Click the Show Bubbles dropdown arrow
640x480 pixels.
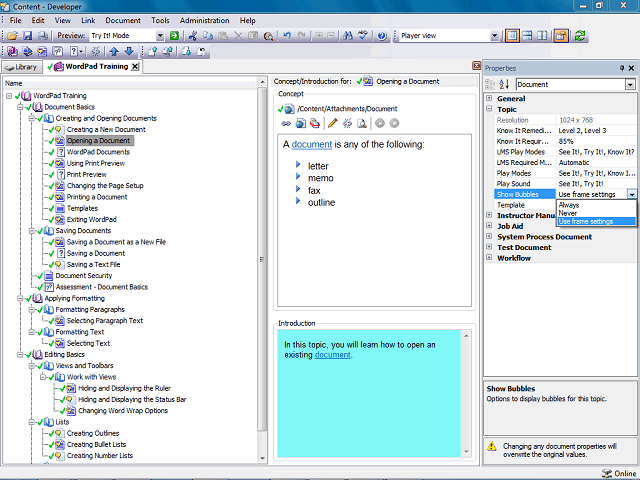(x=632, y=194)
